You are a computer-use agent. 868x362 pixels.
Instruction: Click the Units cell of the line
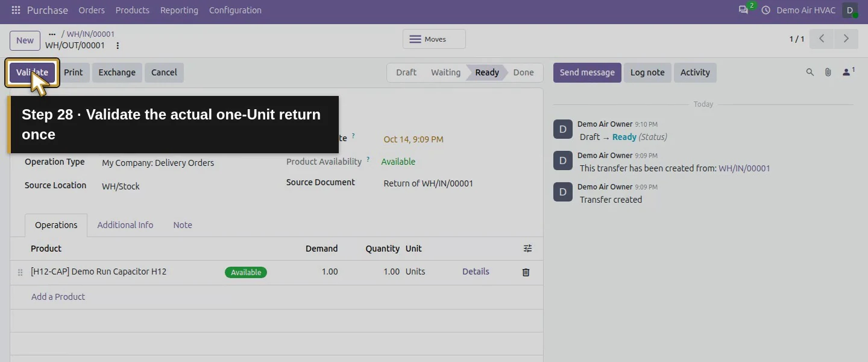[415, 271]
